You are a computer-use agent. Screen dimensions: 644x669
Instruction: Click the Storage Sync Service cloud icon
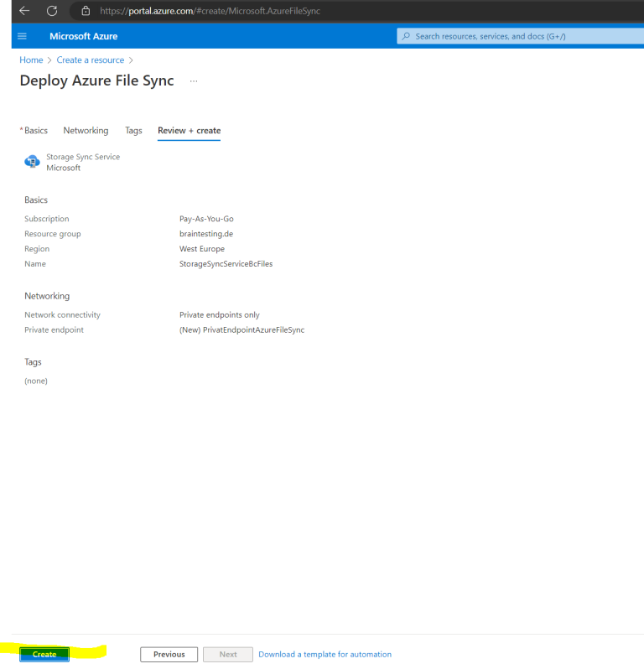[32, 162]
